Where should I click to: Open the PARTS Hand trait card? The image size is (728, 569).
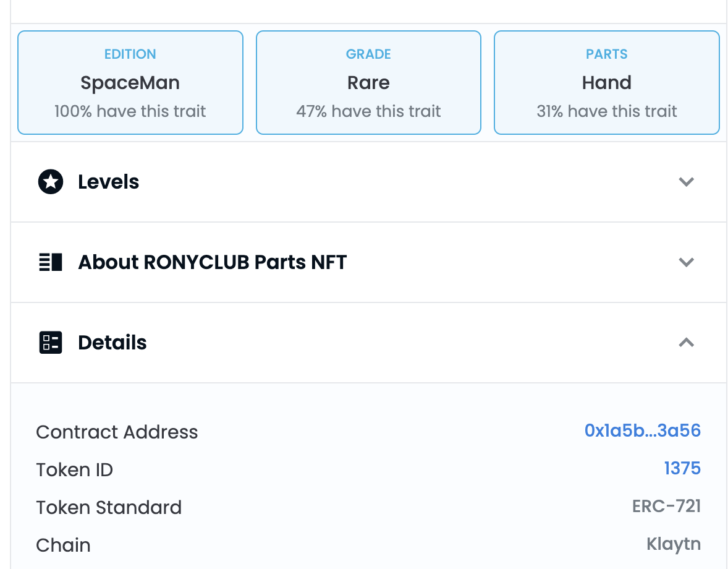point(607,83)
